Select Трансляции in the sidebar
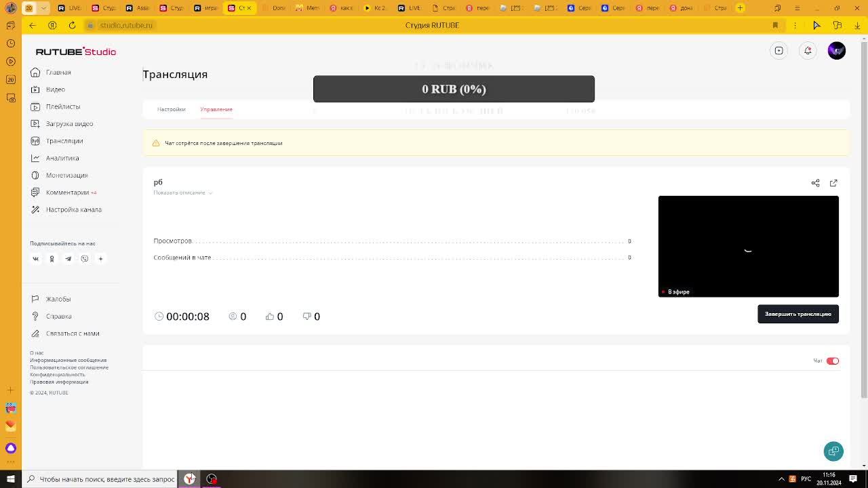 pyautogui.click(x=56, y=141)
